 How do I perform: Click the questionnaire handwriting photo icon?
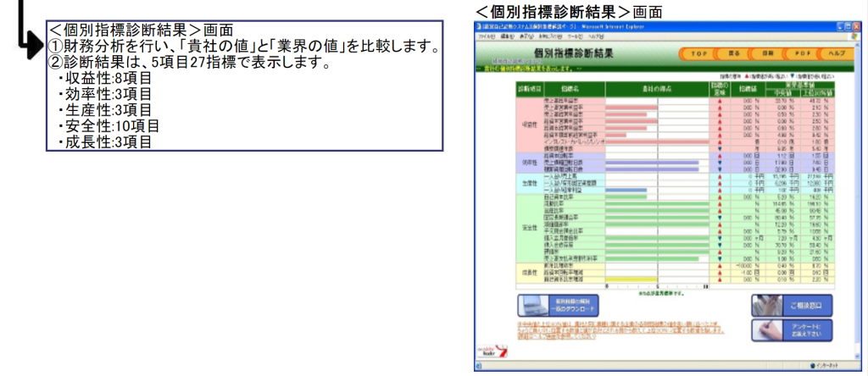point(766,329)
